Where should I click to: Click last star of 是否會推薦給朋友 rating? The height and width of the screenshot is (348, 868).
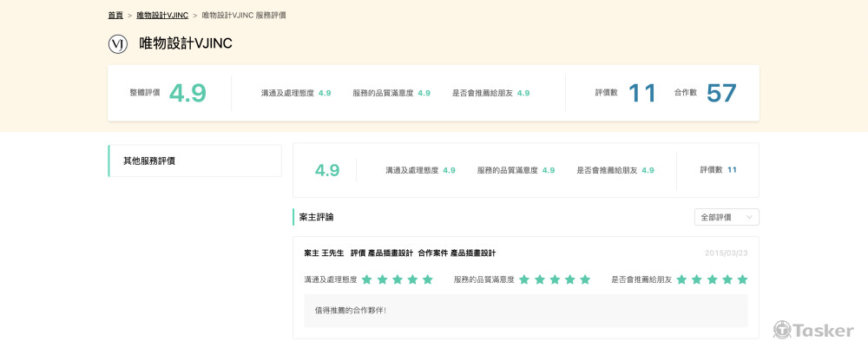pos(742,279)
